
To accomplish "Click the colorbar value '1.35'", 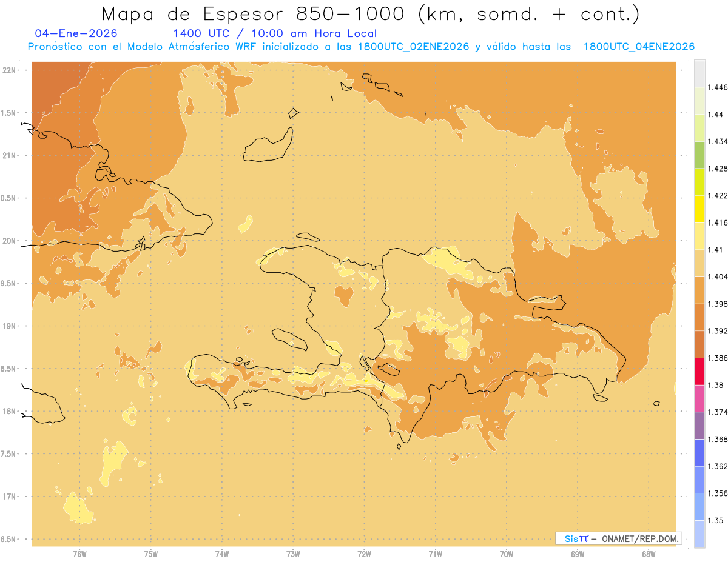I will (716, 520).
